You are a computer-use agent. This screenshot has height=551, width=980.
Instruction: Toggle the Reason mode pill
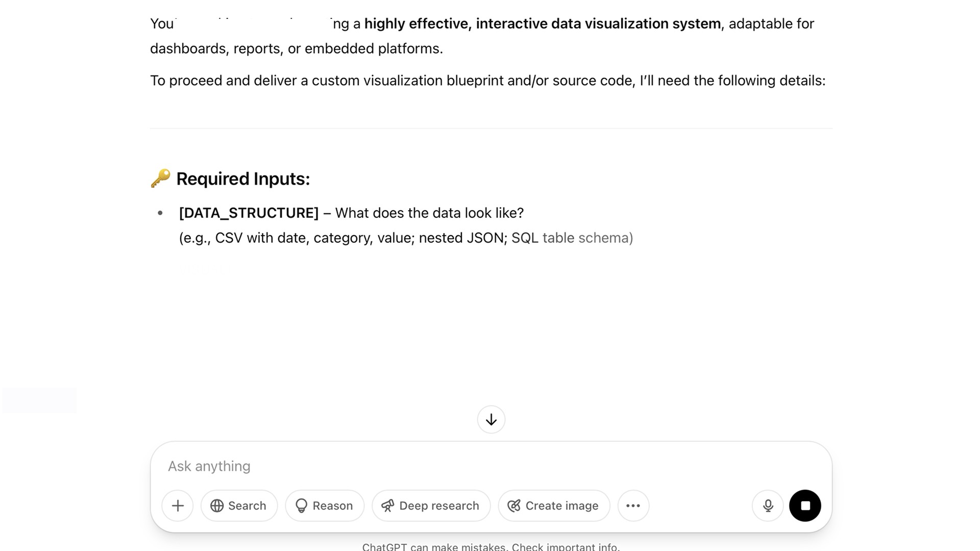click(x=325, y=506)
